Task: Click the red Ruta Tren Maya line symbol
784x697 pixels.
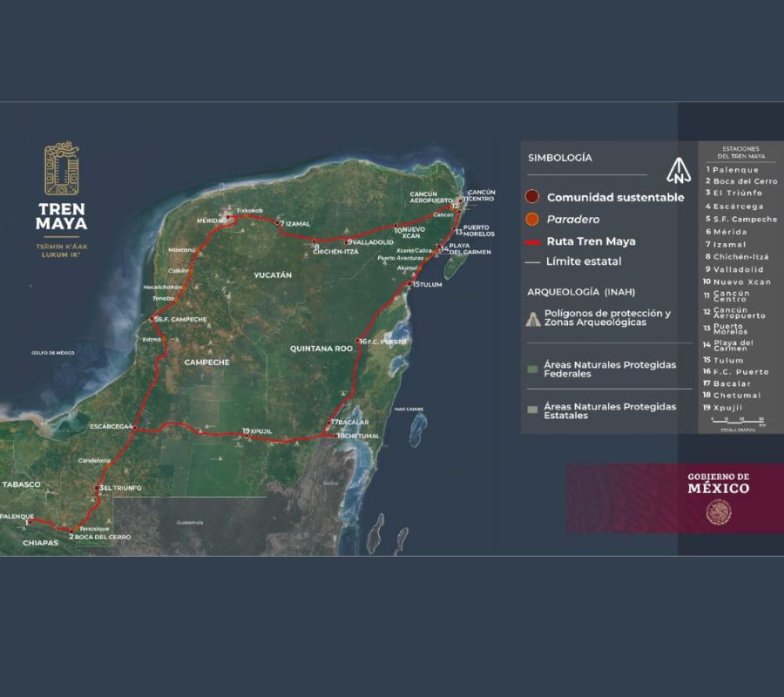Action: pyautogui.click(x=532, y=242)
